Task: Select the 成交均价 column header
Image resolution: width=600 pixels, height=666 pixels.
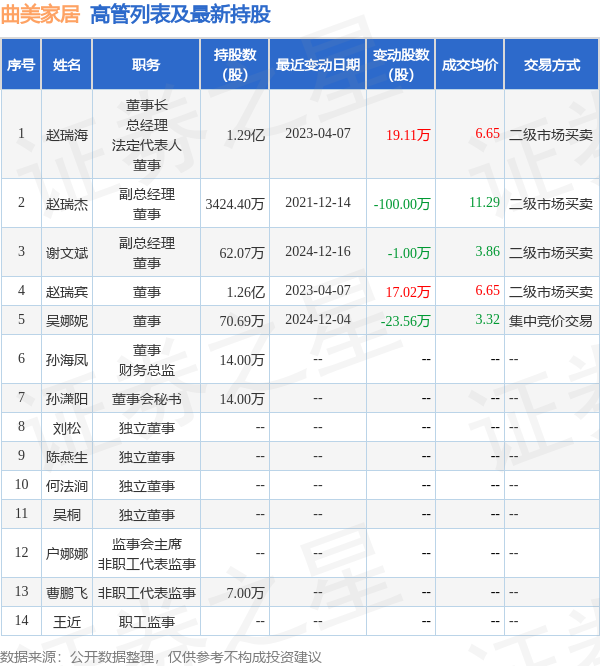Action: click(x=470, y=65)
